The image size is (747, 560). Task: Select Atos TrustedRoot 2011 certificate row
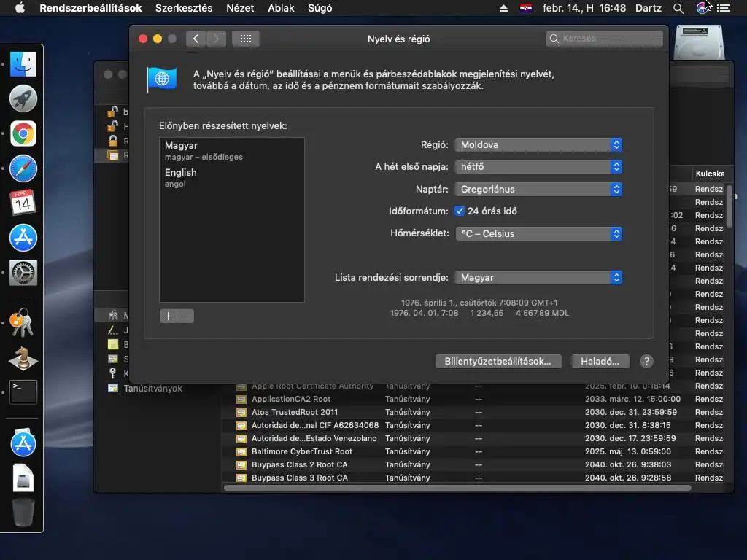click(x=473, y=412)
